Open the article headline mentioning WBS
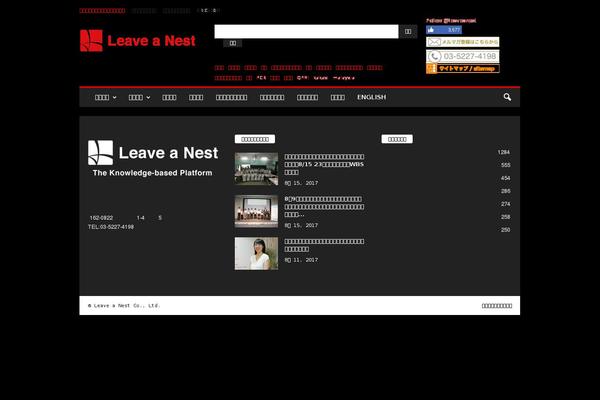The width and height of the screenshot is (600, 400). point(324,164)
